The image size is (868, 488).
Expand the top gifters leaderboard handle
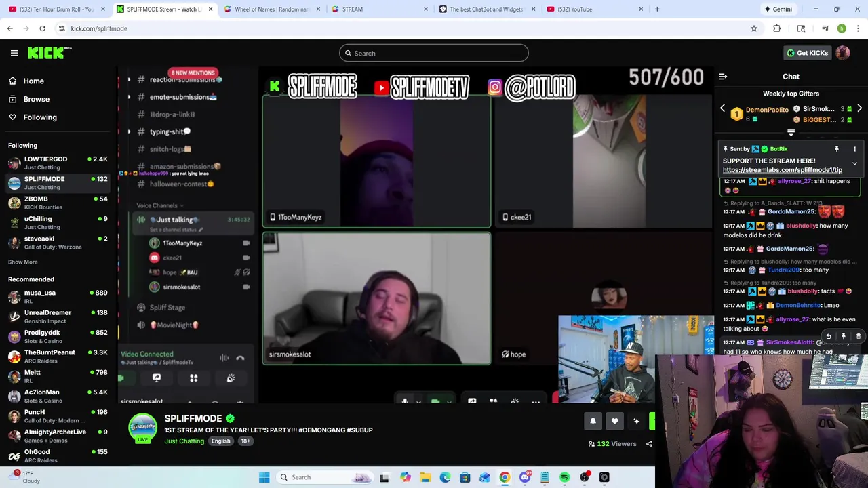791,133
